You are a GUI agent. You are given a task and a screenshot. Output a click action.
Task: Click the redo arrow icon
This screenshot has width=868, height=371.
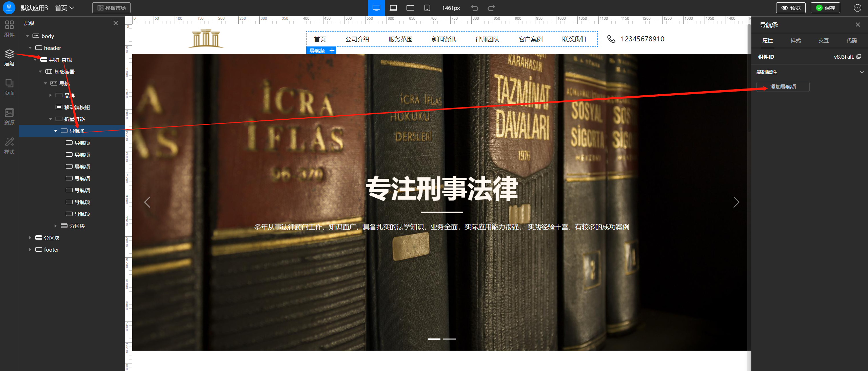pos(491,8)
